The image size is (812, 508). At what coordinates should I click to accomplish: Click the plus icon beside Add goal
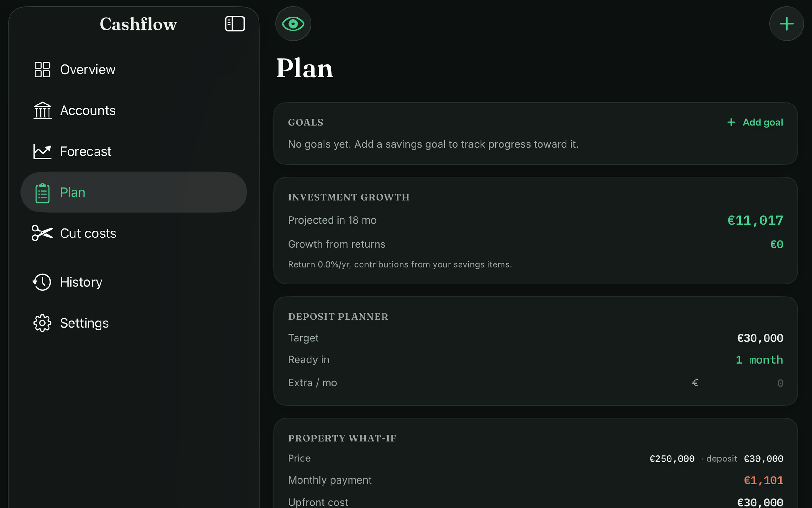coord(731,122)
